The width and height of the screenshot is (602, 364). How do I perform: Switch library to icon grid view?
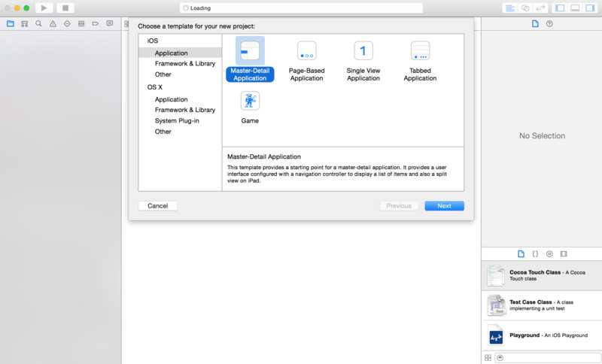(x=488, y=358)
